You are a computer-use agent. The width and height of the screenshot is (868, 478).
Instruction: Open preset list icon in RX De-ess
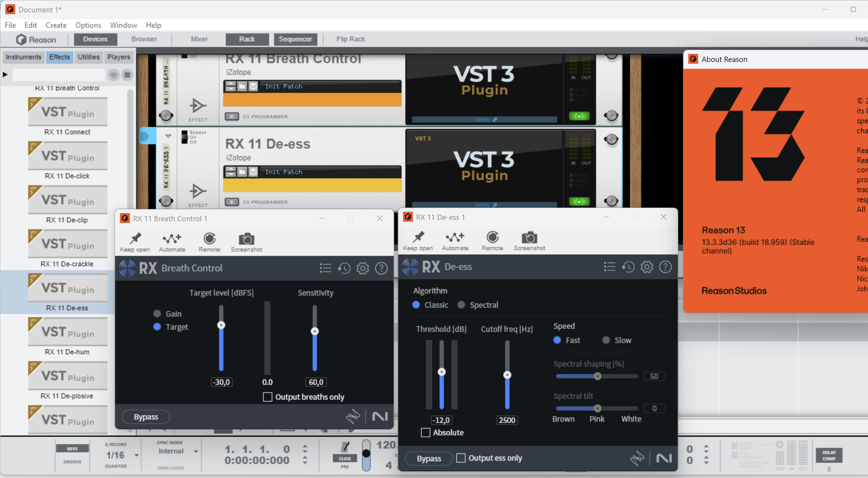tap(609, 267)
